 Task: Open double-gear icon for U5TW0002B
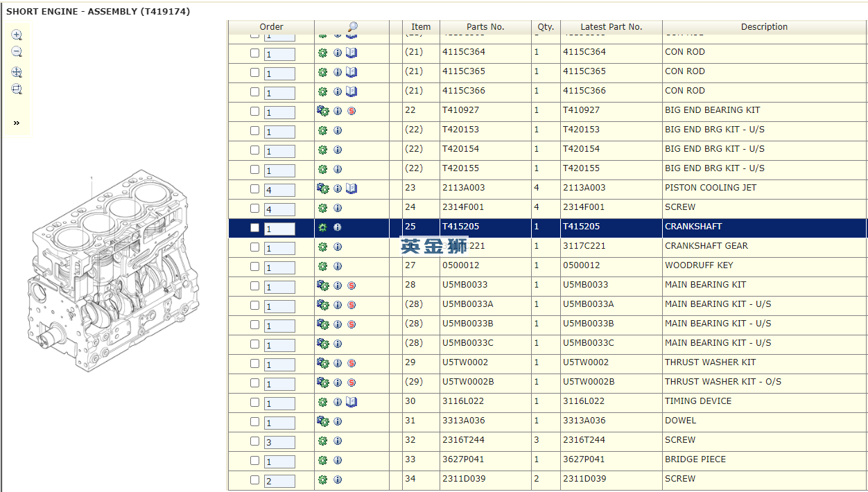point(322,383)
